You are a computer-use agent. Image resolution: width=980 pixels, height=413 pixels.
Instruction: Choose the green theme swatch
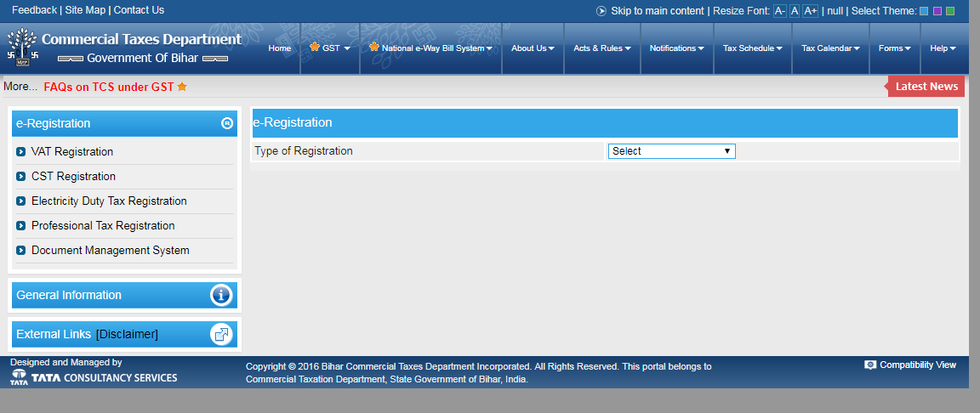(950, 10)
